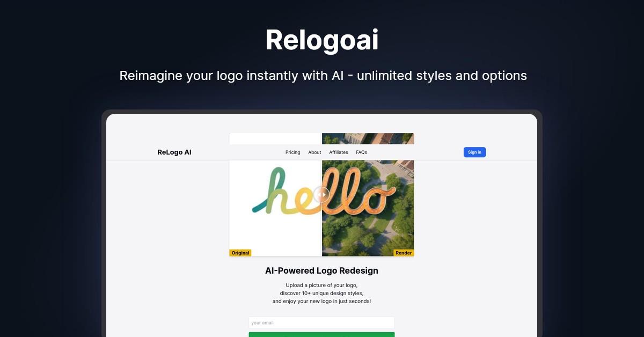Screen dimensions: 644x337
Task: Click the before/after comparison slider handle
Action: pos(321,194)
